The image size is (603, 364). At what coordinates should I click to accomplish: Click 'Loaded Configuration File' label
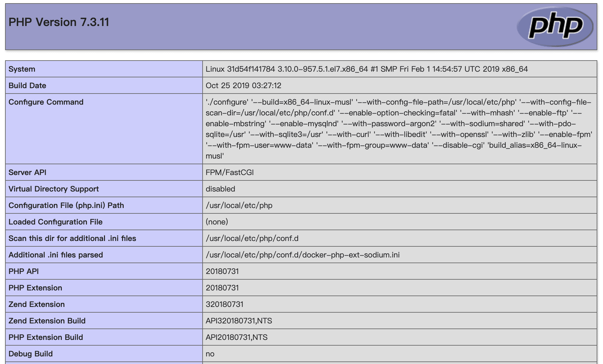55,222
